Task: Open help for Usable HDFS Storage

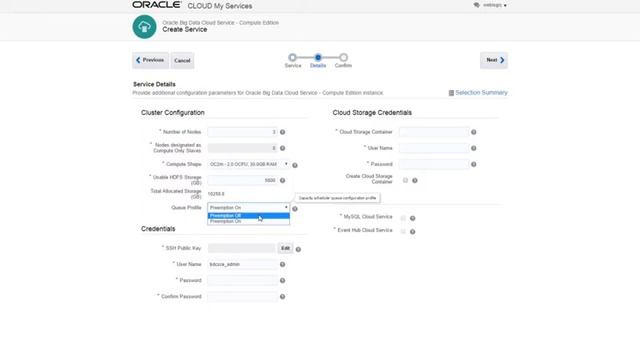Action: click(282, 180)
